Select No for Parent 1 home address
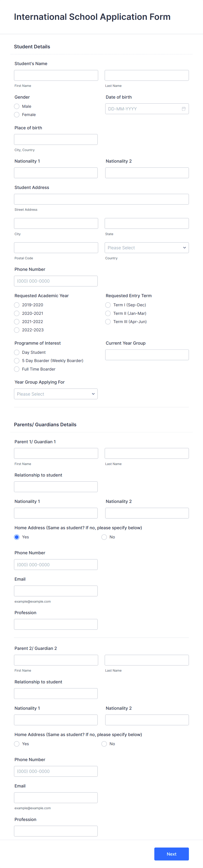The width and height of the screenshot is (203, 868). [104, 537]
